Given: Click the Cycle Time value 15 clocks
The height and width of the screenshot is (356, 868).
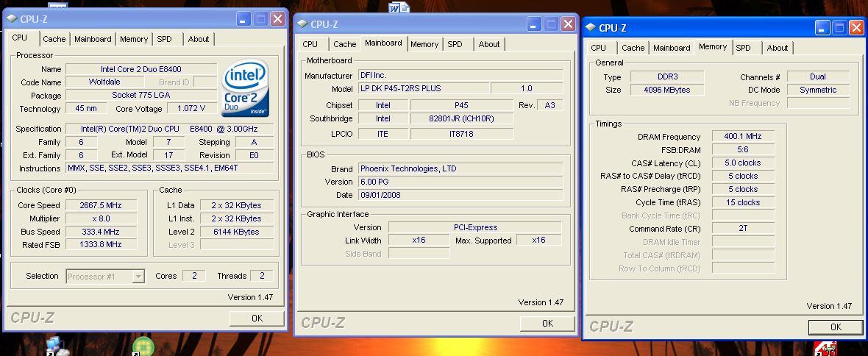Looking at the screenshot, I should (743, 202).
